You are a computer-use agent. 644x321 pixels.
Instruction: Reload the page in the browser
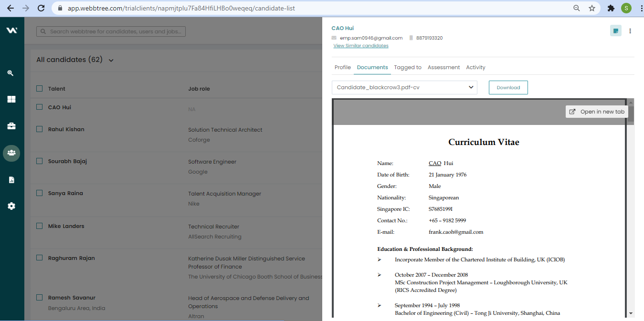pos(41,8)
